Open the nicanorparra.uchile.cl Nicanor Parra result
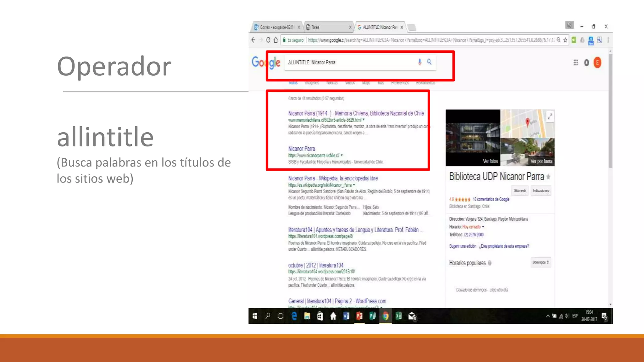The height and width of the screenshot is (362, 644). (x=302, y=149)
